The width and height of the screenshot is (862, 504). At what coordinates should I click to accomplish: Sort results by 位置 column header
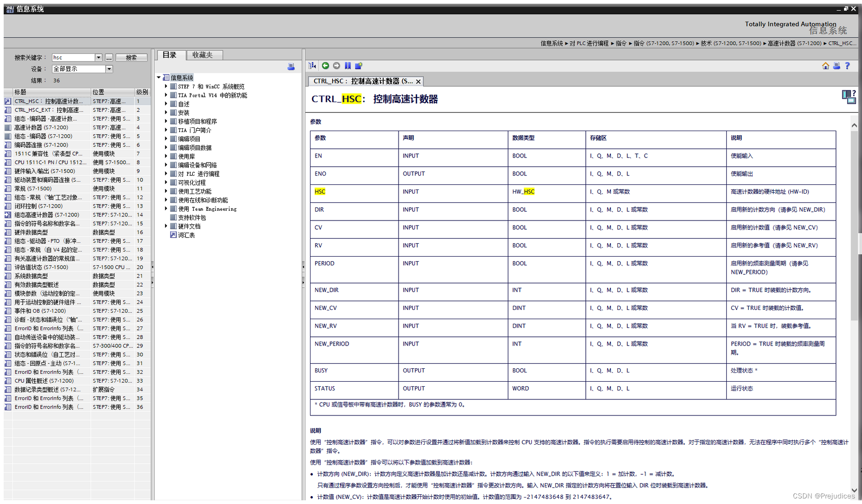pos(113,92)
